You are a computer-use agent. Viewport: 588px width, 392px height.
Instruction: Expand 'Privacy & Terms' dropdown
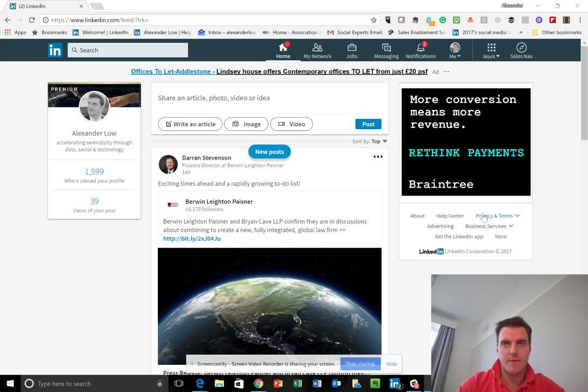pyautogui.click(x=498, y=216)
